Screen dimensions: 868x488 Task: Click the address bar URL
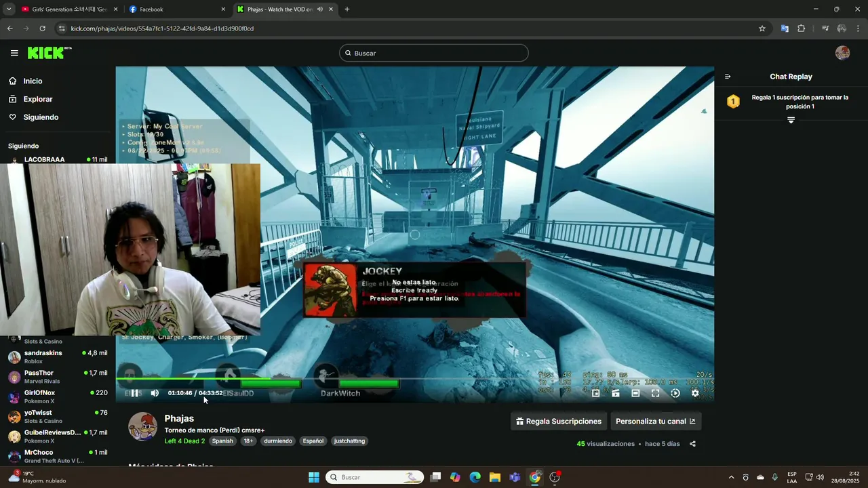tap(162, 28)
